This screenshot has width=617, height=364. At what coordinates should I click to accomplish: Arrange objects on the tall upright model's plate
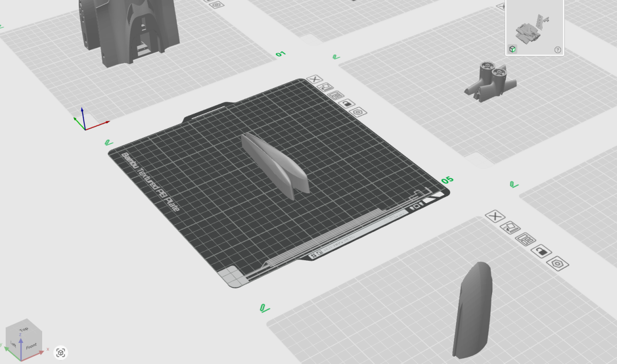tap(525, 239)
